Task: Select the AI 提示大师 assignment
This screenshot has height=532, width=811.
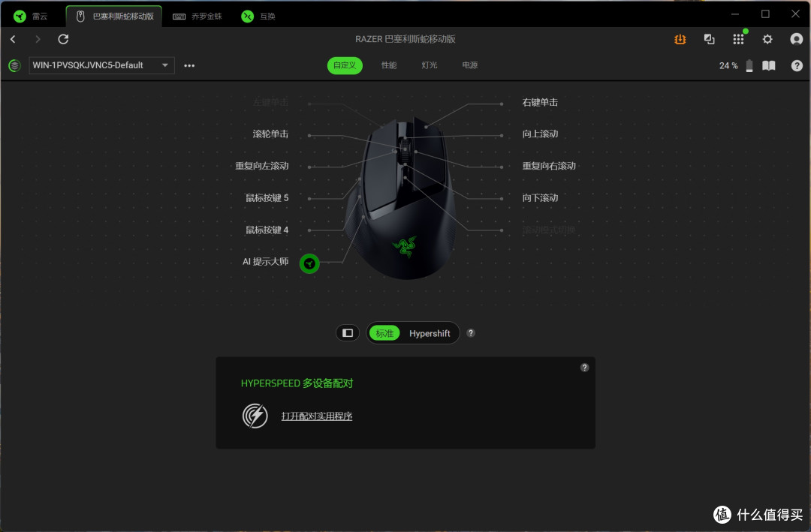Action: [x=265, y=262]
